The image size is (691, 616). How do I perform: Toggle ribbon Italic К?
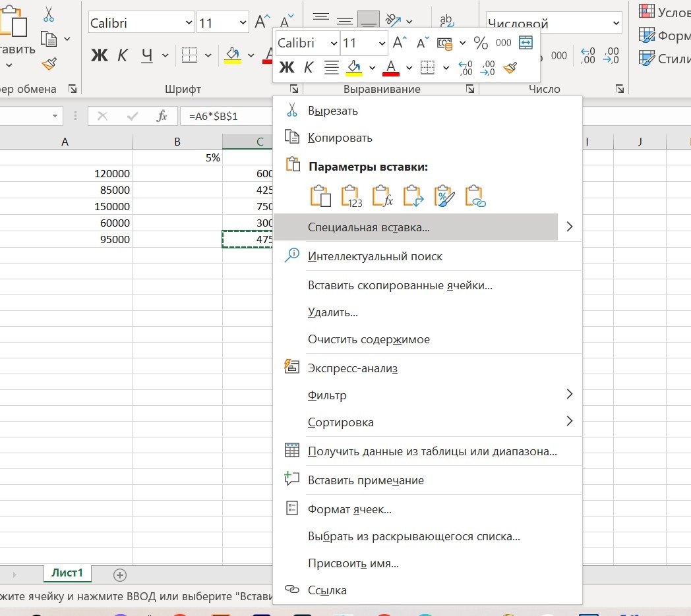[x=123, y=55]
